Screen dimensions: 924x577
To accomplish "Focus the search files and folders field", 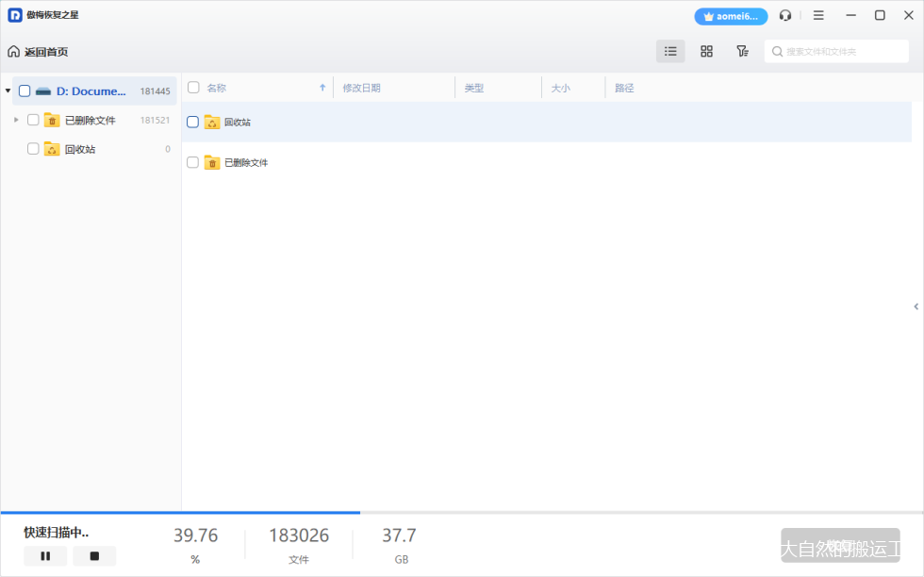I will (836, 51).
